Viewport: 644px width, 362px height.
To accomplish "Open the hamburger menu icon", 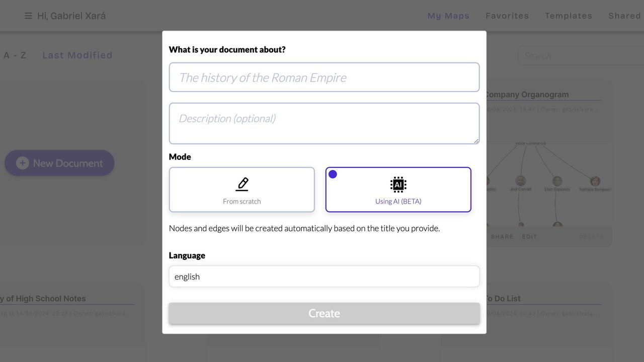I will click(28, 16).
